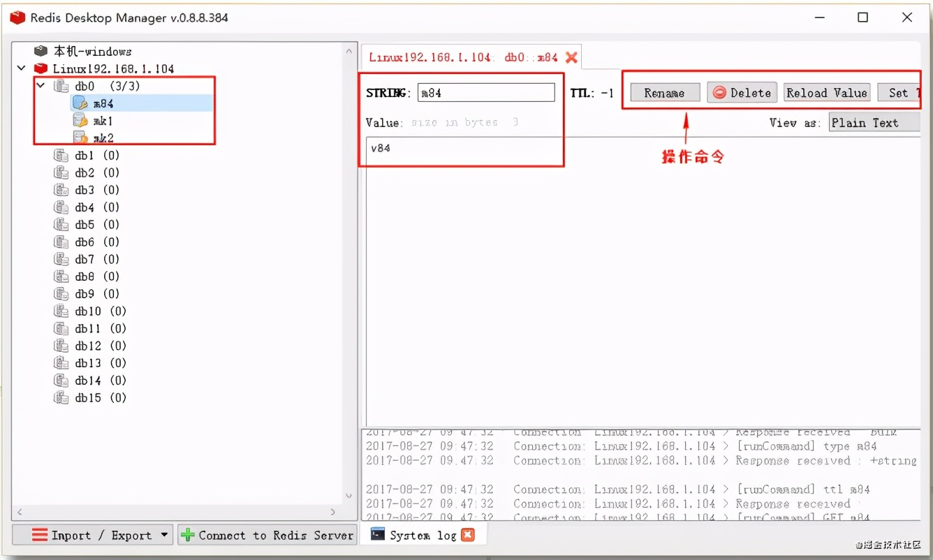
Task: Click the 'db15 (0)' row text
Action: [101, 398]
